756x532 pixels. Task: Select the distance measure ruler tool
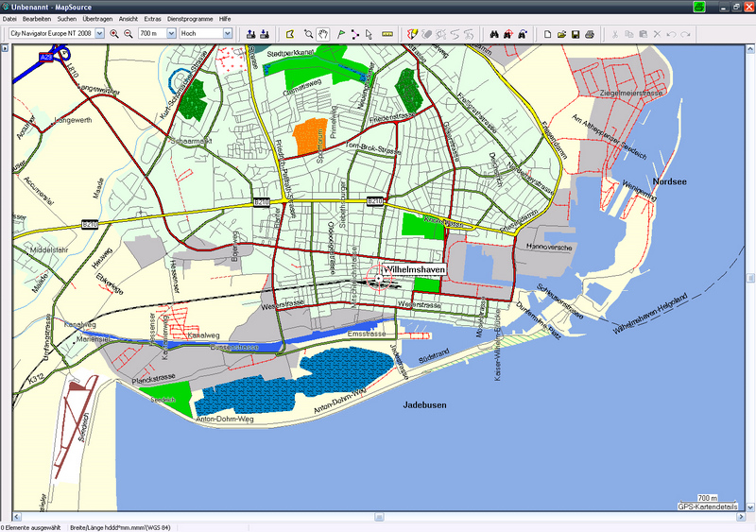click(387, 34)
